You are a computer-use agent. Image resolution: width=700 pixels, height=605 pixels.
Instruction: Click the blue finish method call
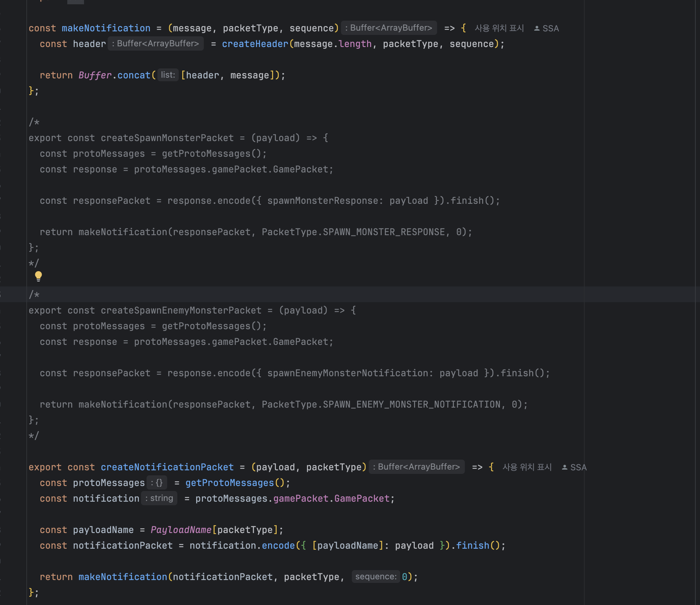click(x=472, y=545)
